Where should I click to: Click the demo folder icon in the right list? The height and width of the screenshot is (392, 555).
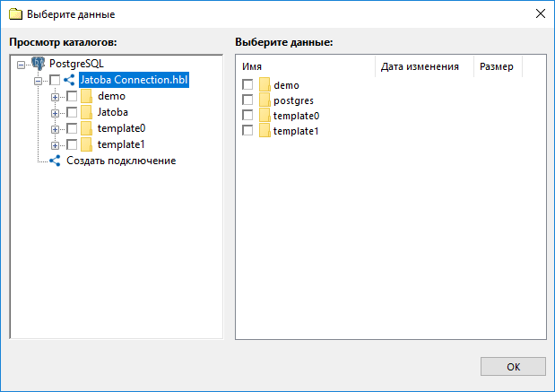264,85
